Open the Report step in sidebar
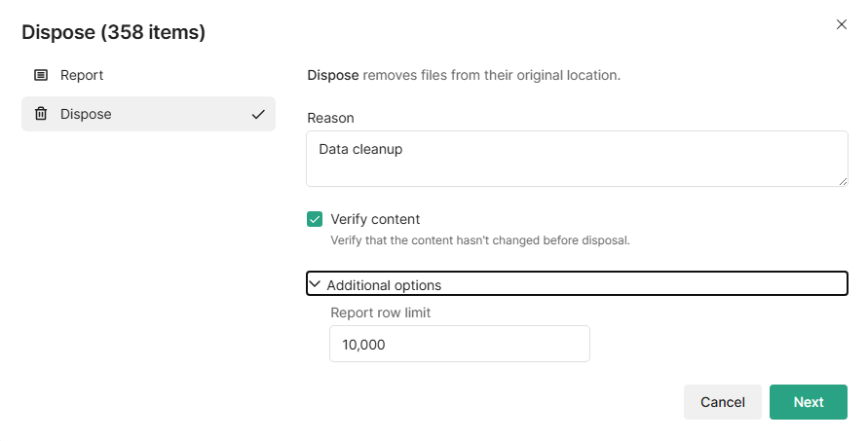 [x=82, y=75]
